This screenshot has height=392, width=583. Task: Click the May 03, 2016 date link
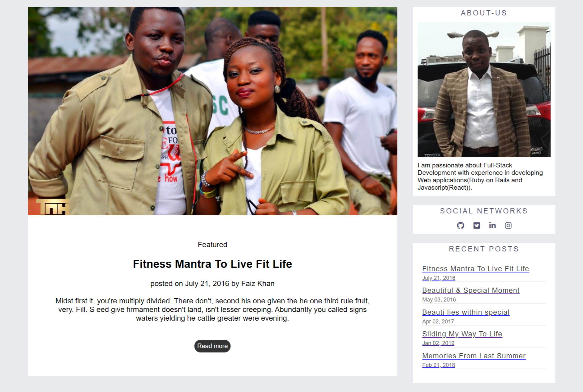coord(439,300)
